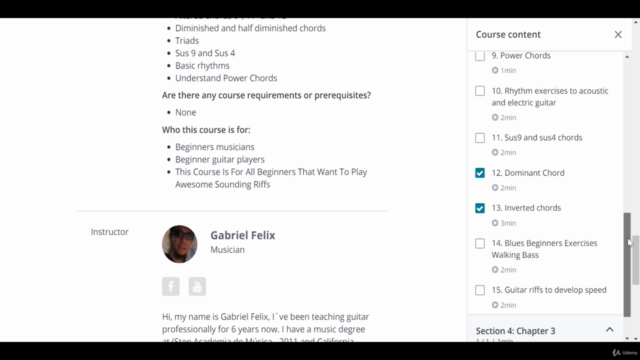Viewport: 640px width, 360px height.
Task: Click play icon under Dominant Chord lecture
Action: pyautogui.click(x=495, y=188)
